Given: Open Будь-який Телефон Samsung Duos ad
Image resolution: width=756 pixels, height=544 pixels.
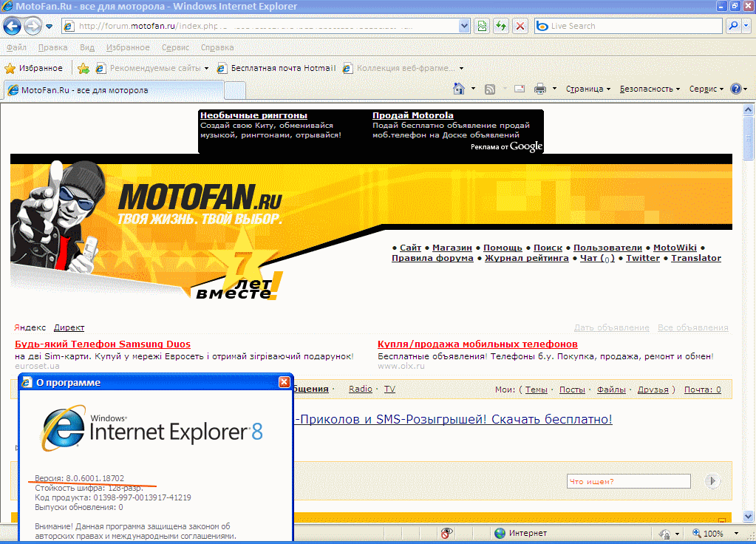Looking at the screenshot, I should coord(103,344).
